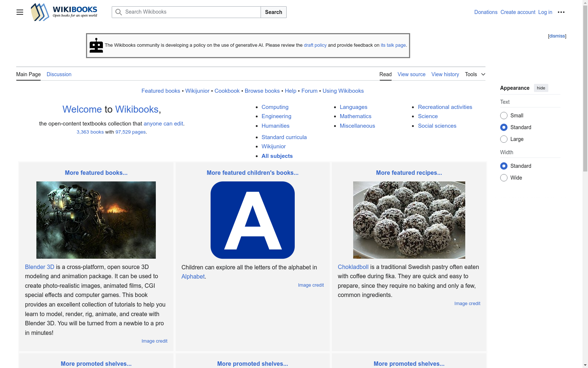Viewport: 588px width, 368px height.
Task: Open the draft policy link
Action: click(315, 45)
